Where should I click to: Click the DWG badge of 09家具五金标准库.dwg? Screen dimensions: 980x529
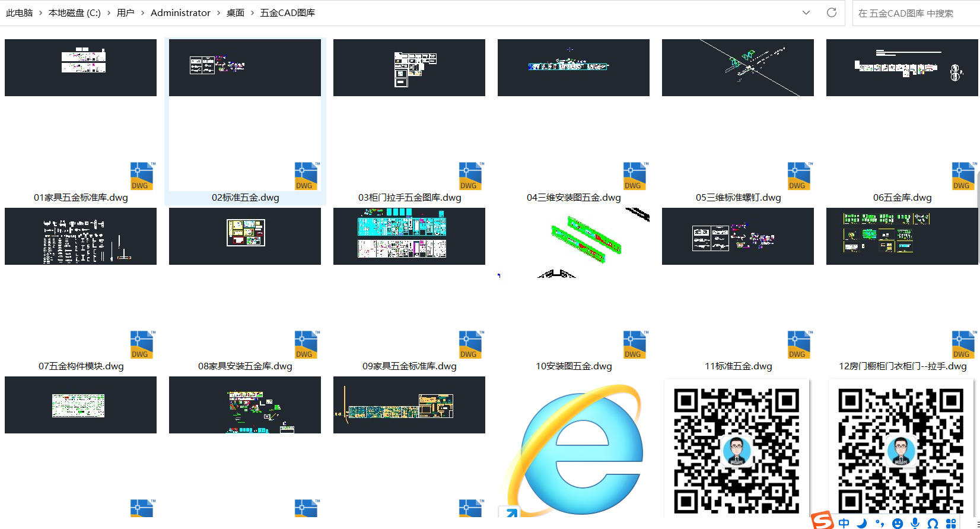[x=470, y=345]
